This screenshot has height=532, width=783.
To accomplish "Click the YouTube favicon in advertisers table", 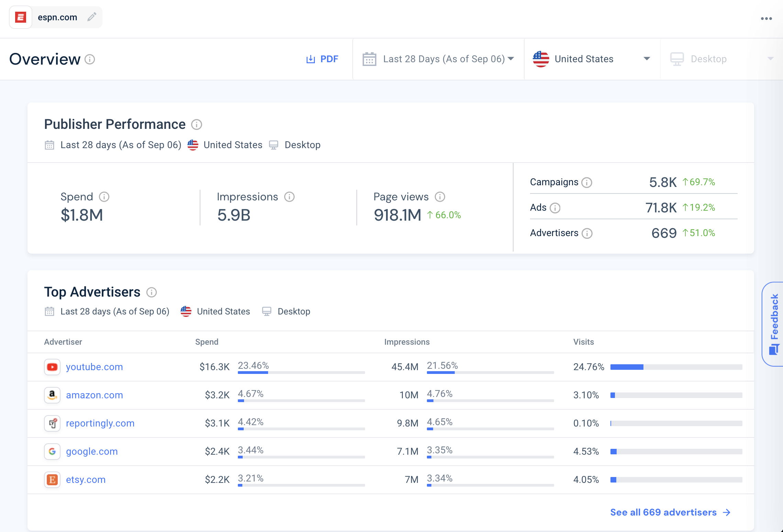I will (x=52, y=367).
